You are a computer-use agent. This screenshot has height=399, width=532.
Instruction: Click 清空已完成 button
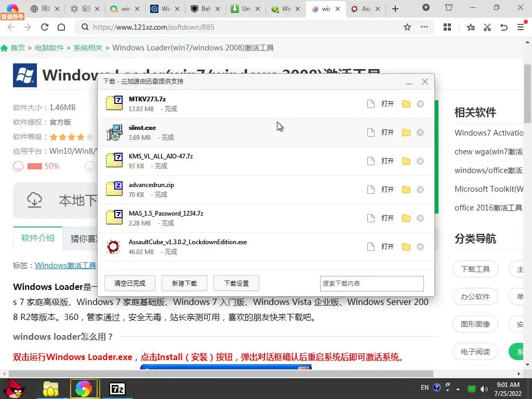(x=129, y=283)
